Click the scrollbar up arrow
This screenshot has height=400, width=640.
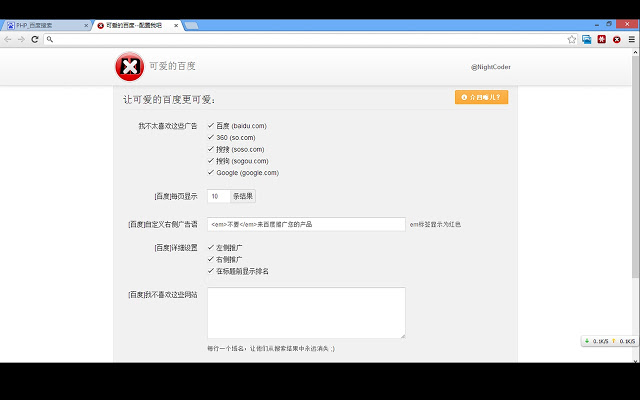click(x=636, y=52)
